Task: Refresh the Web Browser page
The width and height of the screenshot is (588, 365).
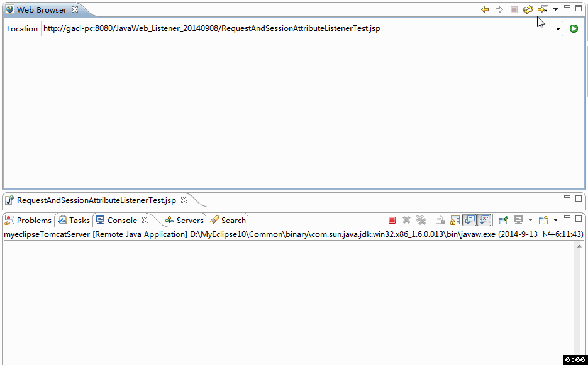Action: click(x=528, y=9)
